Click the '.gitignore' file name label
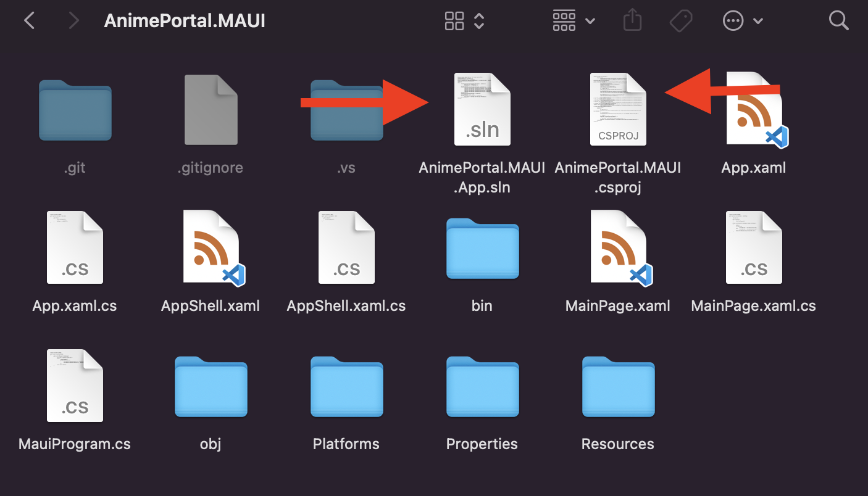 click(x=211, y=168)
